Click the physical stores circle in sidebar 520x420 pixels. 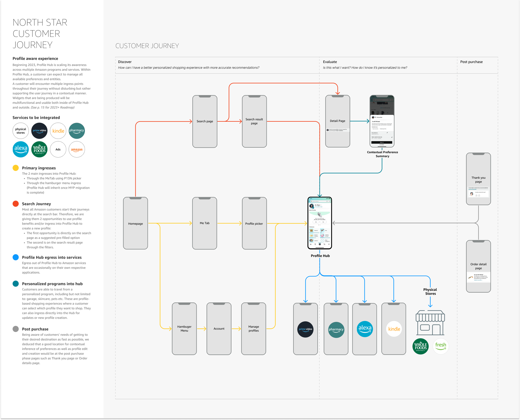(x=21, y=131)
